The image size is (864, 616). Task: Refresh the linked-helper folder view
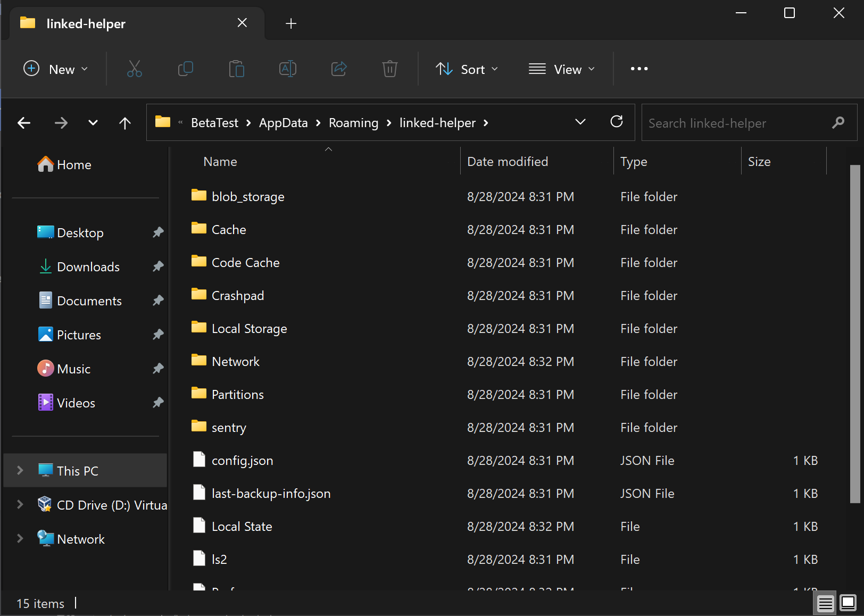(617, 122)
